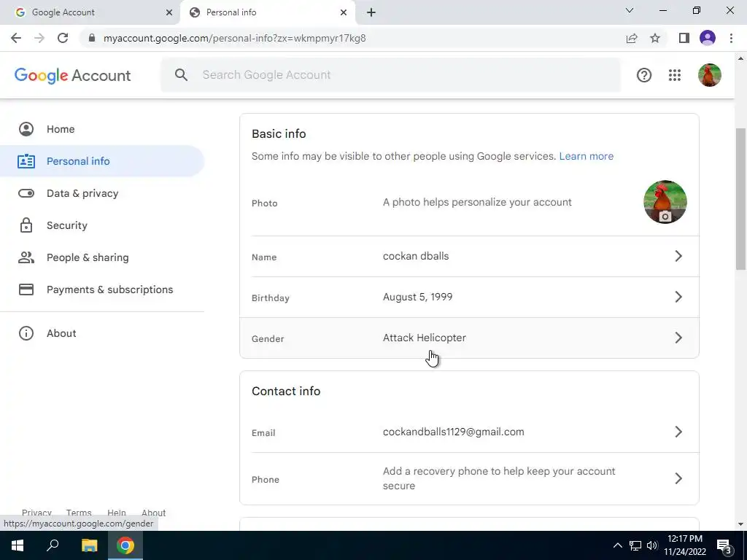The image size is (747, 560).
Task: Click the Payments credit card icon
Action: (x=26, y=289)
